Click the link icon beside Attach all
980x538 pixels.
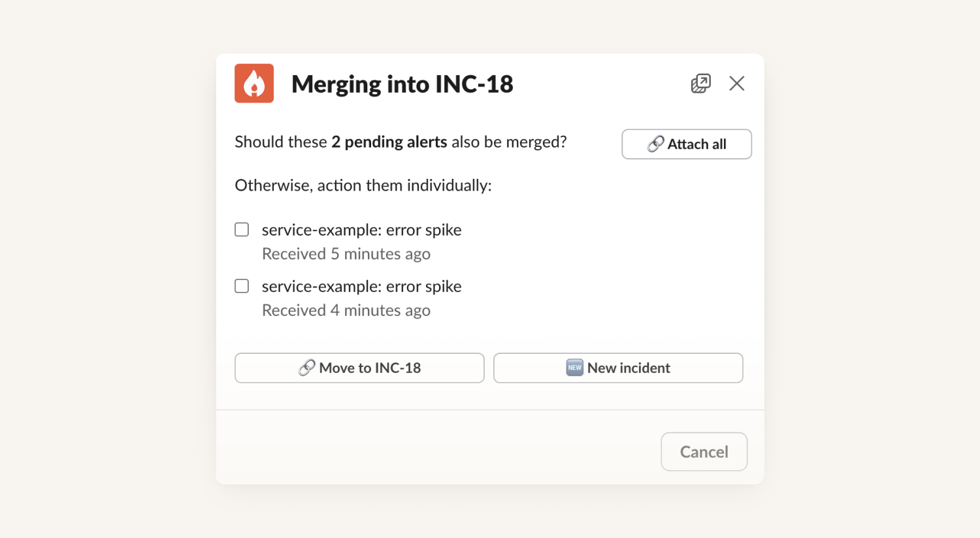click(655, 144)
